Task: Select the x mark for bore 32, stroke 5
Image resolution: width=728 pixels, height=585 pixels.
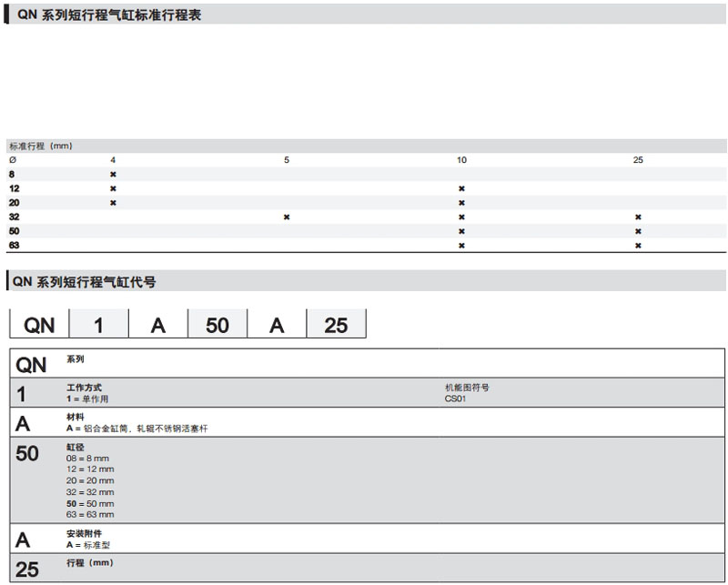Action: (287, 217)
